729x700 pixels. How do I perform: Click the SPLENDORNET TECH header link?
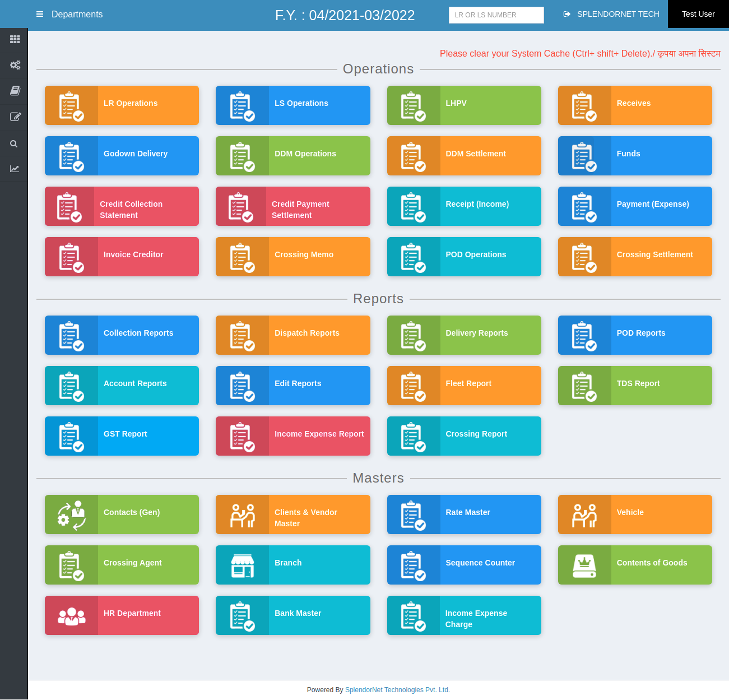[x=618, y=14]
